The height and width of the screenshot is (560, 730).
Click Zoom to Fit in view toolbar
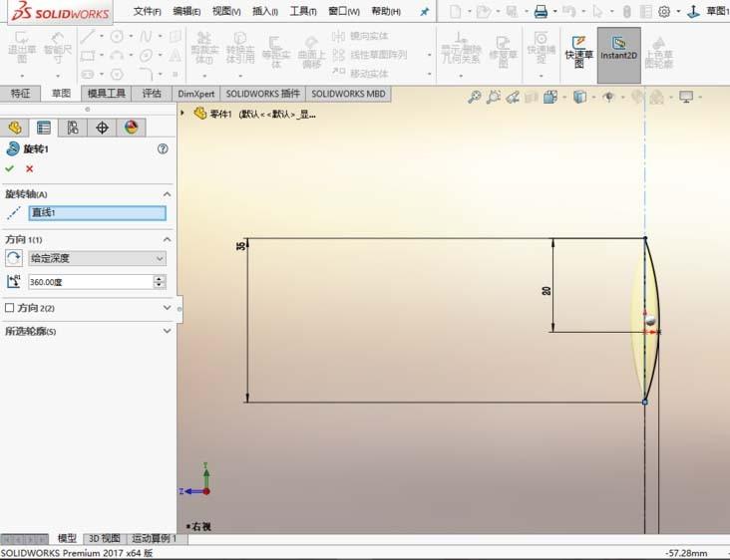click(x=475, y=97)
